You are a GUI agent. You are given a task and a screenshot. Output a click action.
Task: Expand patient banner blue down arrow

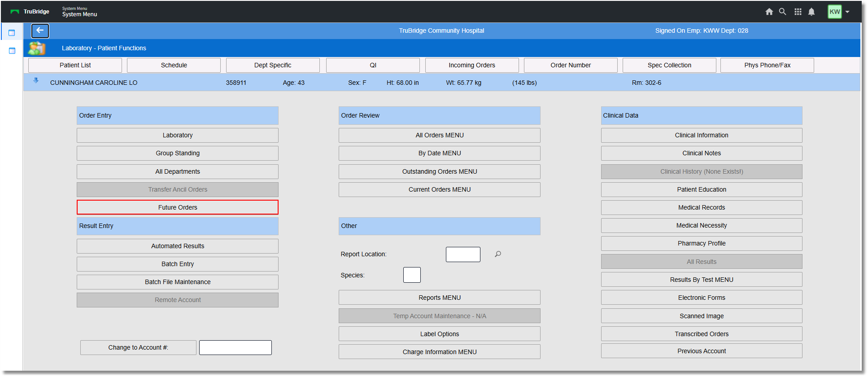point(36,81)
